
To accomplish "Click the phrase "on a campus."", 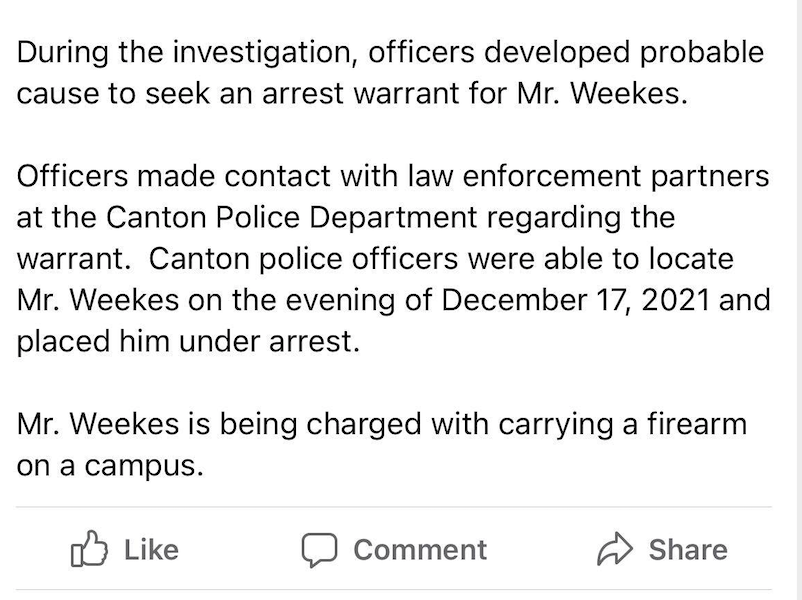I will [110, 465].
